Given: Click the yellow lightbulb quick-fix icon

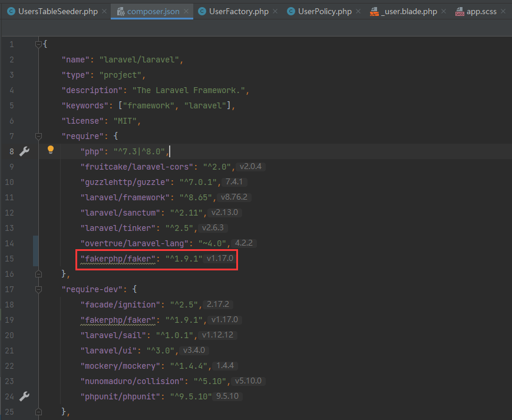Looking at the screenshot, I should pos(51,150).
